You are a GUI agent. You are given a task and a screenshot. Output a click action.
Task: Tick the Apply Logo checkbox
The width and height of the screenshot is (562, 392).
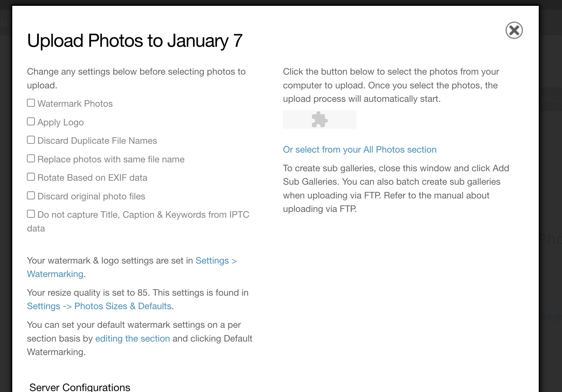tap(31, 121)
